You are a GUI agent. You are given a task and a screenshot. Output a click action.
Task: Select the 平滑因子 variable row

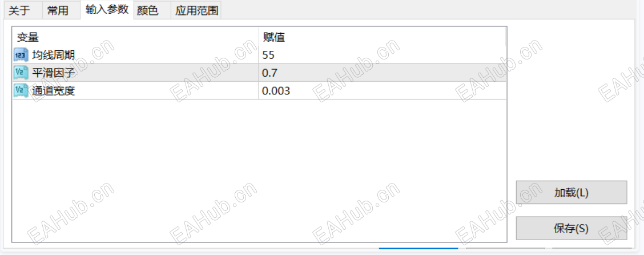tap(259, 73)
